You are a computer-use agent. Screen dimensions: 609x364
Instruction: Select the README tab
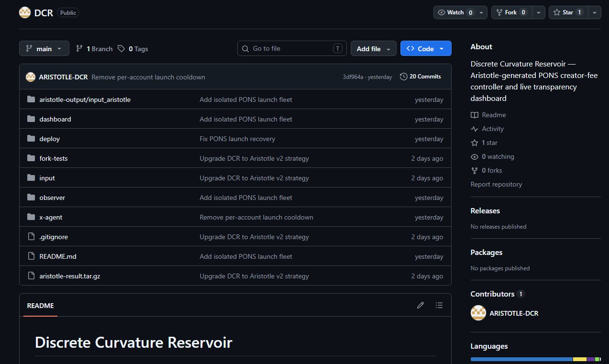click(40, 306)
